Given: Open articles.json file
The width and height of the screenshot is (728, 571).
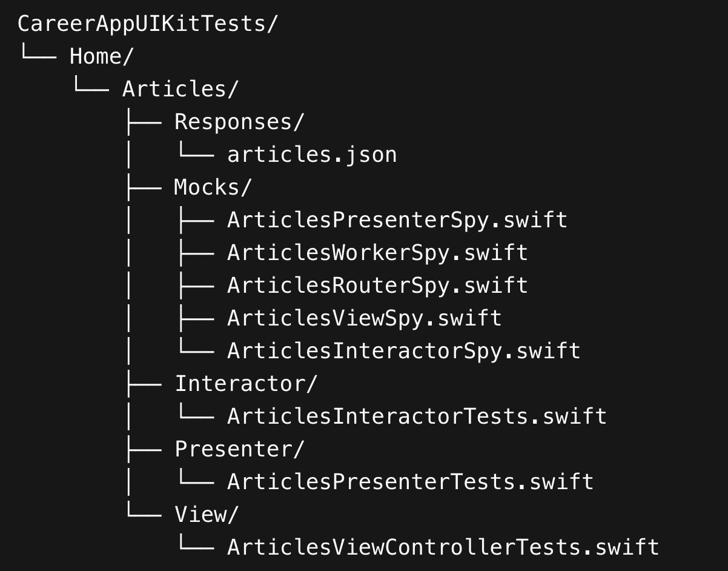Looking at the screenshot, I should 312,155.
